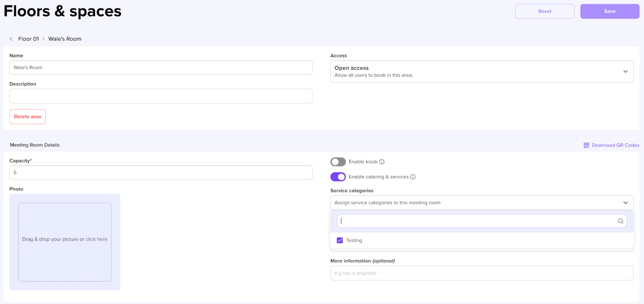Click the 'Enable kiosk' label
Screen dimensions: 644x304
point(363,162)
